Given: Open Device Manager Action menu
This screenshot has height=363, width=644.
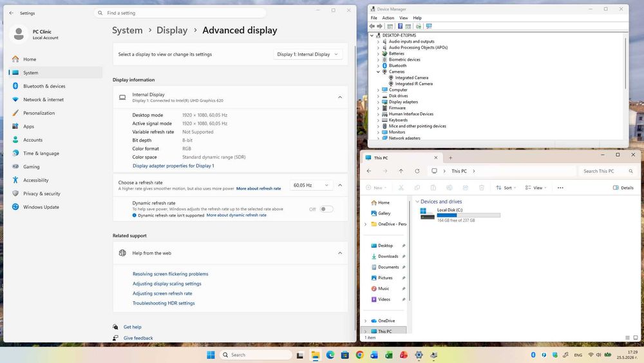Looking at the screenshot, I should click(388, 18).
